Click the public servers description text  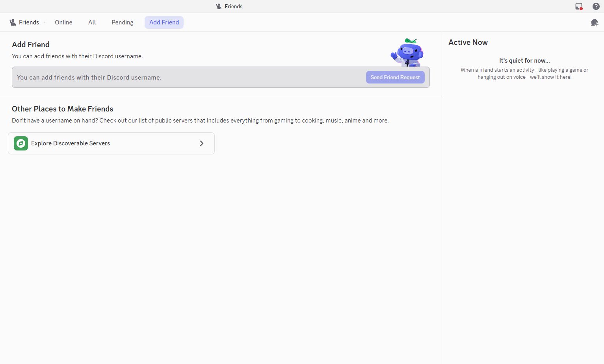200,121
